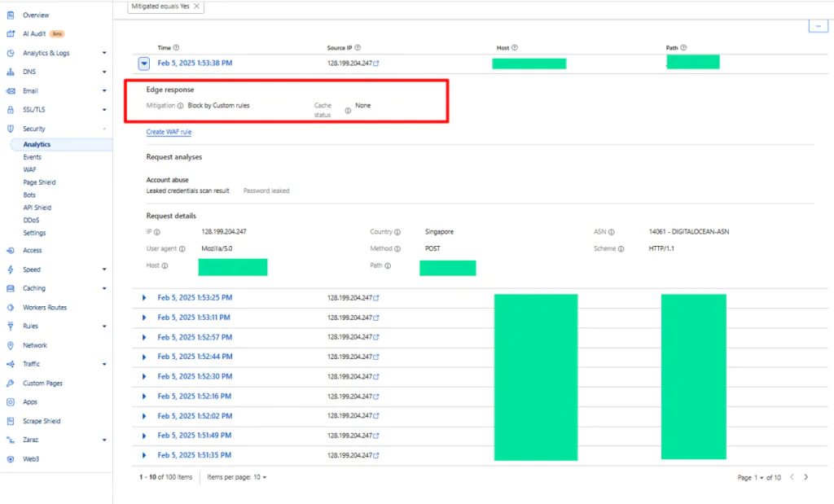Screen dimensions: 834x504
Task: Click the Analytics & Logs chart icon
Action: 10,53
